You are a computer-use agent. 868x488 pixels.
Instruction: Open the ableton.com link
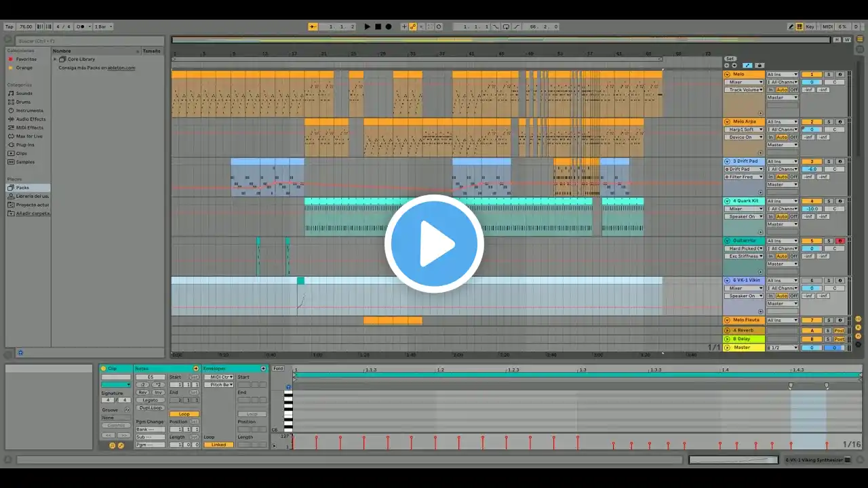[121, 68]
